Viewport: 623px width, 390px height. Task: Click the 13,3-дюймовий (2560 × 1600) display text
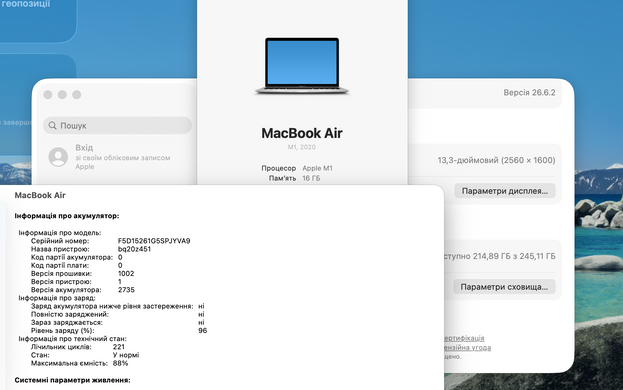coord(496,160)
